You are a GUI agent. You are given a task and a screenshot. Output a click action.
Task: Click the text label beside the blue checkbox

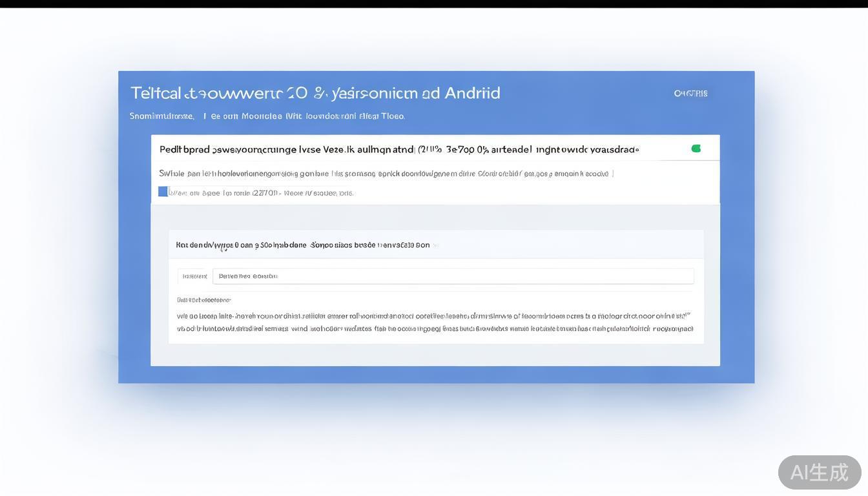tap(262, 192)
